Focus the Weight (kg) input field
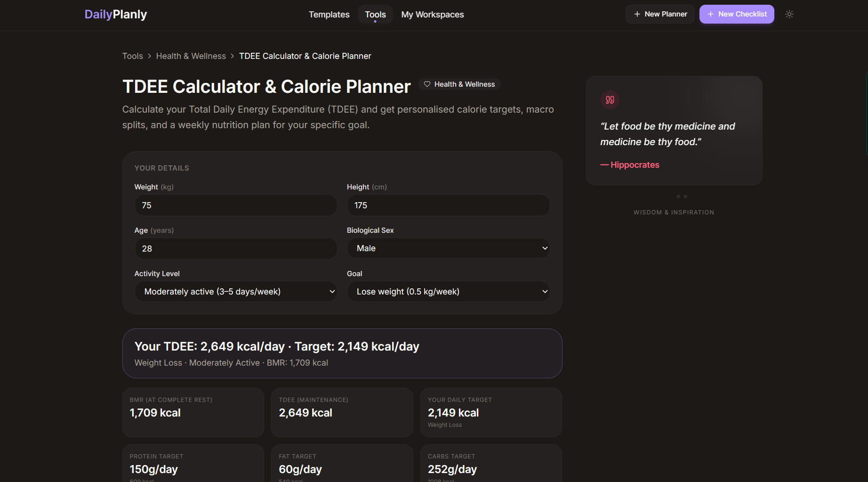 [236, 205]
